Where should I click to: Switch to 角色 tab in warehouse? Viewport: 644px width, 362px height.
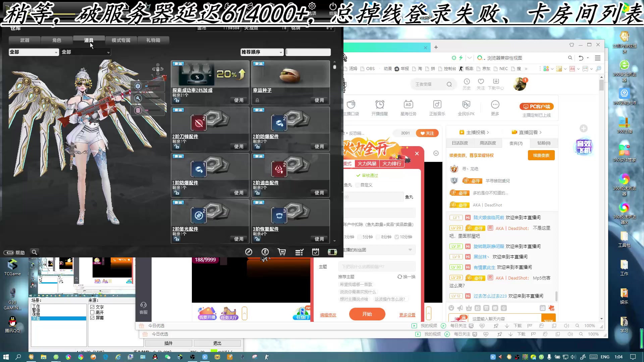click(57, 40)
